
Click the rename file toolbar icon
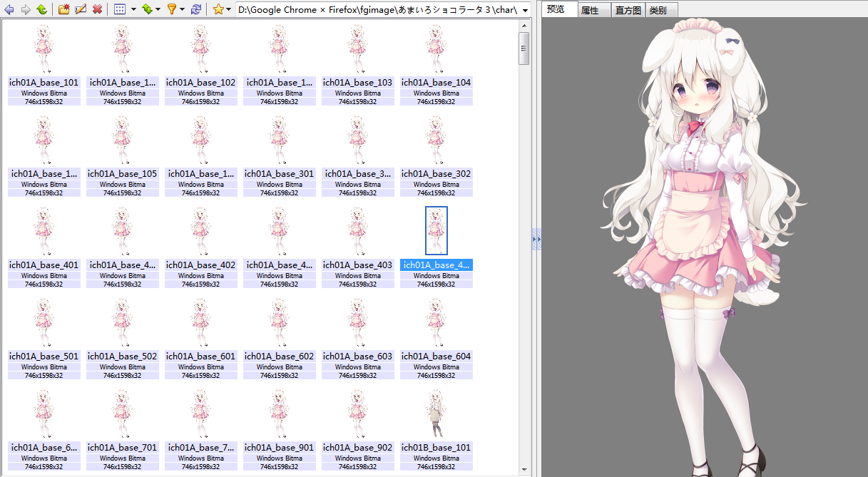(81, 9)
